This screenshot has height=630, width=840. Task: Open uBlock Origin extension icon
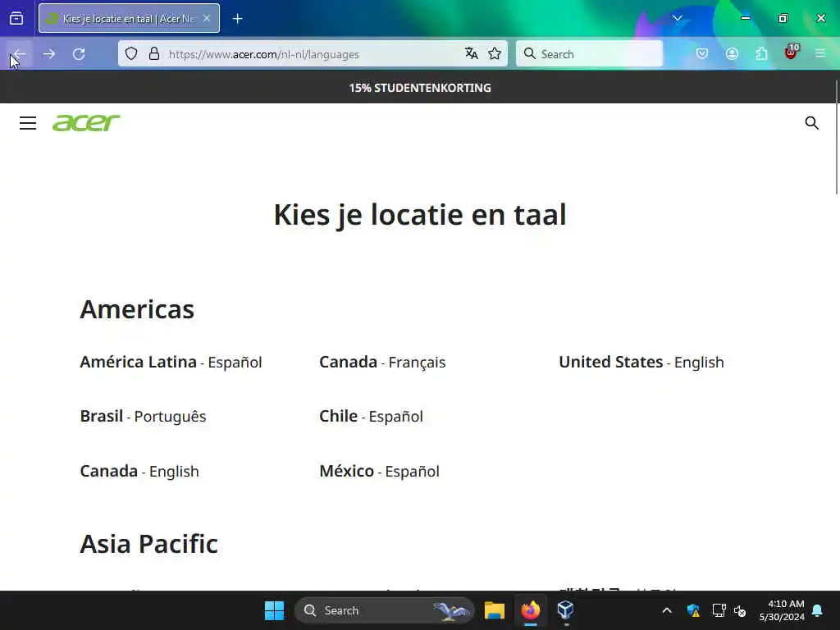[x=791, y=52]
